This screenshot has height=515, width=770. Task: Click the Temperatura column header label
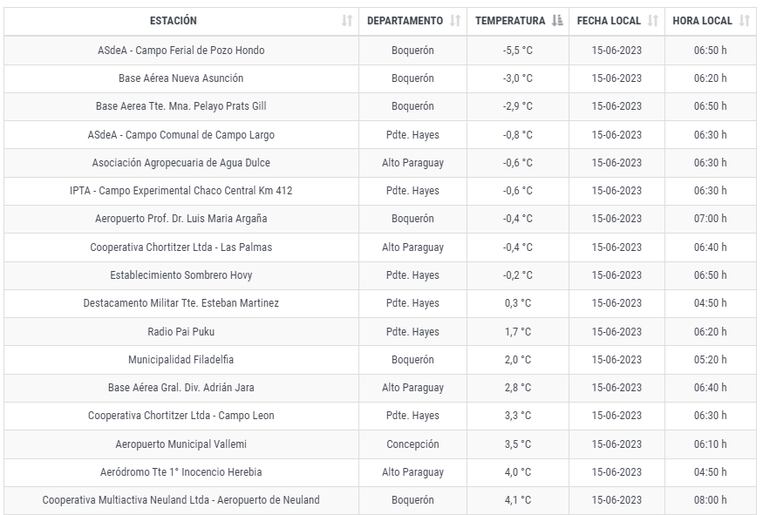(510, 21)
